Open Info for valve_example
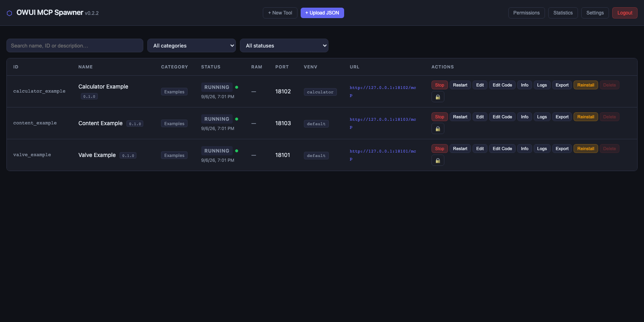The image size is (644, 322). [524, 149]
